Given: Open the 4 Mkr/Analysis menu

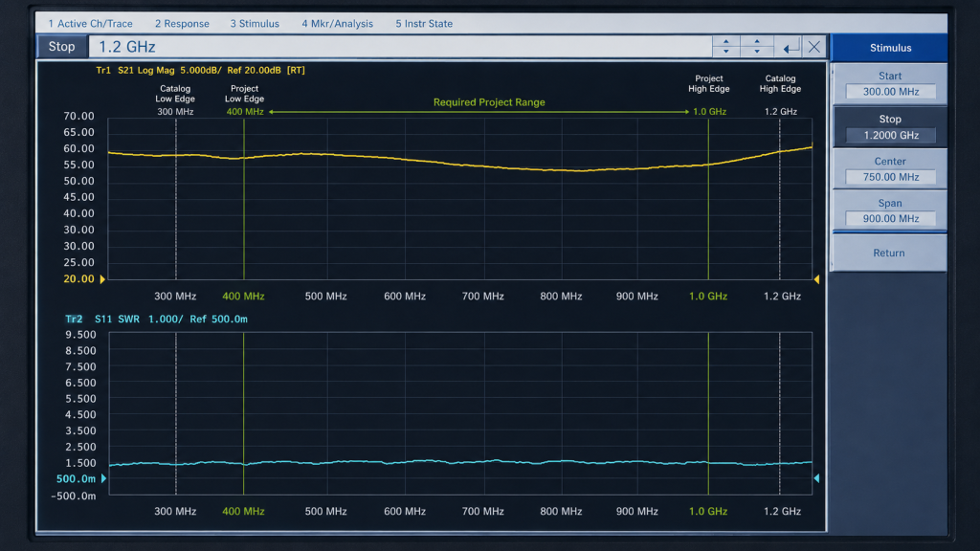Looking at the screenshot, I should (x=337, y=24).
